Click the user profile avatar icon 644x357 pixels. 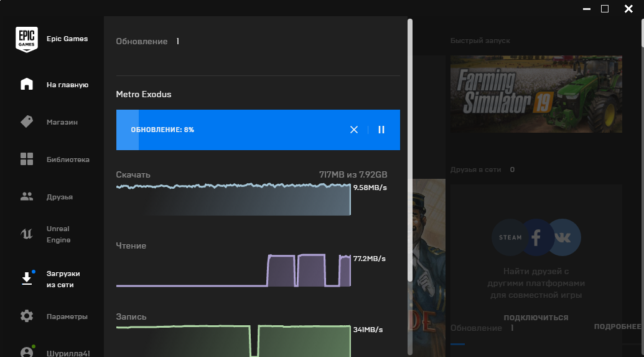pos(27,352)
